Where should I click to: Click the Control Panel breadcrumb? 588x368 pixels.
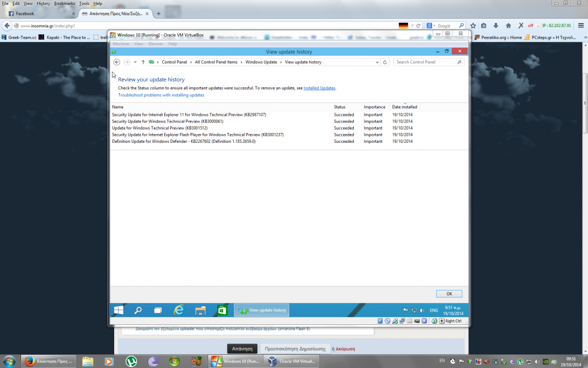click(174, 62)
